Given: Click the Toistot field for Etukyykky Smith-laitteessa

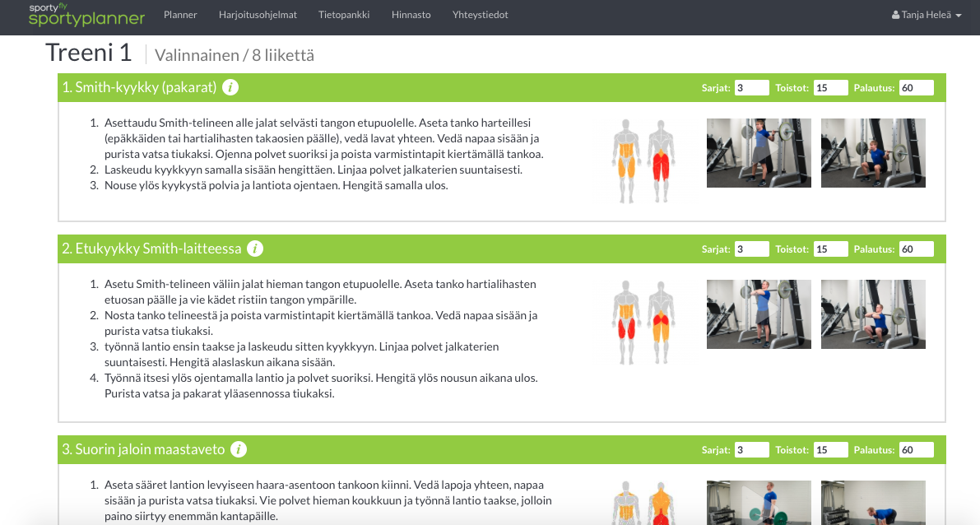Looking at the screenshot, I should point(830,249).
